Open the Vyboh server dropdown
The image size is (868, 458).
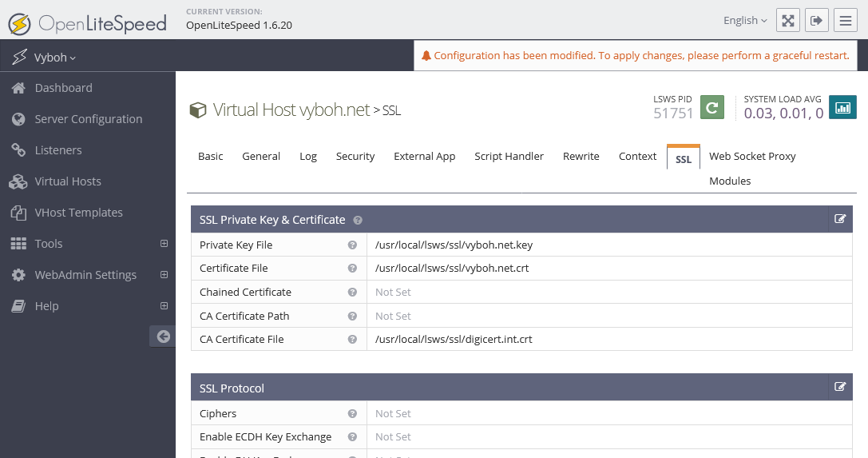tap(54, 58)
